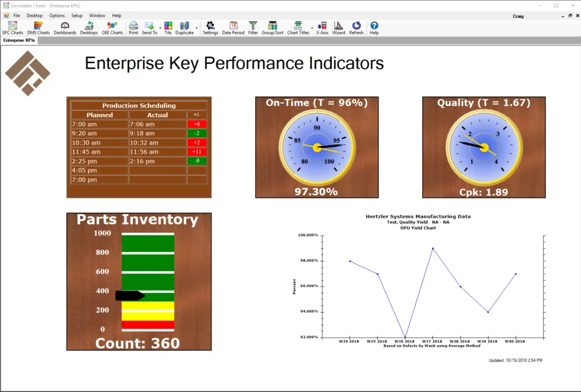
Task: Refresh the Enterprise KPIs charts
Action: 356,28
